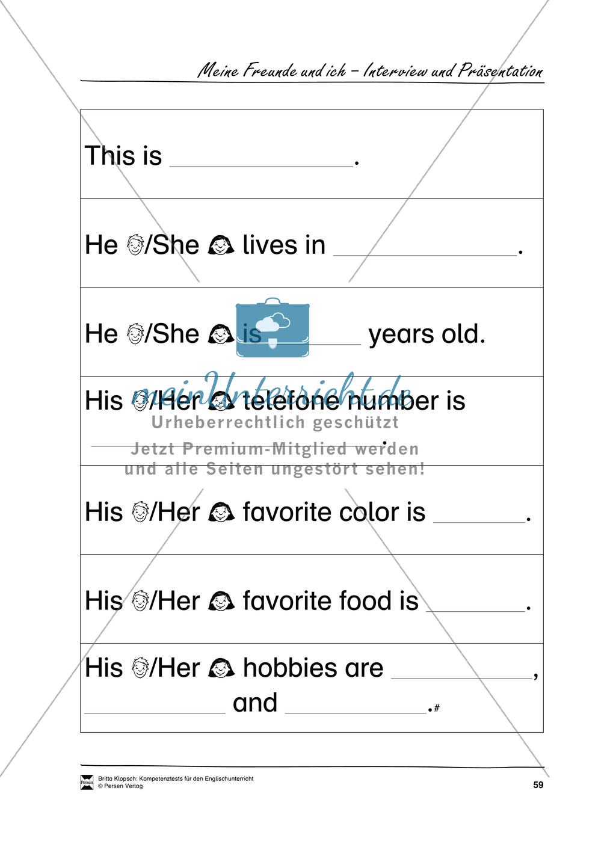
Task: Click the Persen publisher logo in the footer
Action: click(87, 782)
